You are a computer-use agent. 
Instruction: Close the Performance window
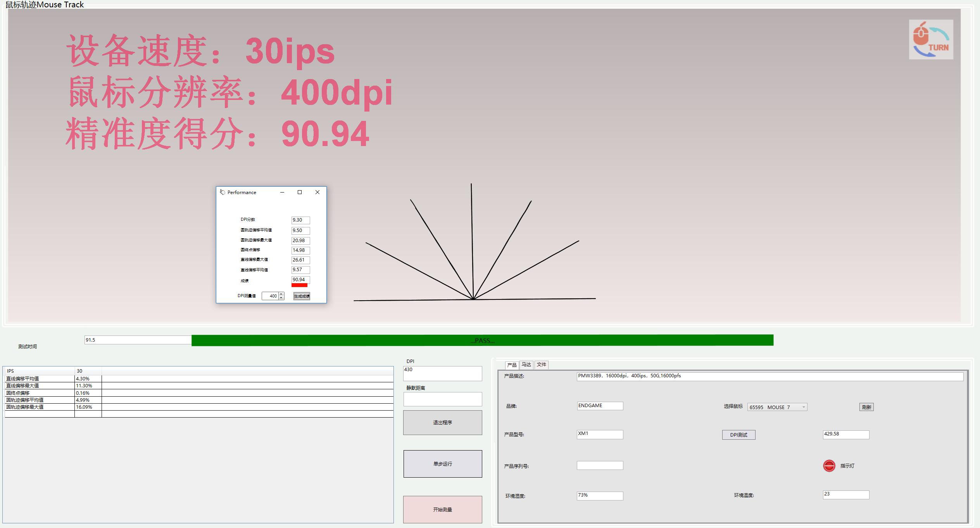pos(317,192)
